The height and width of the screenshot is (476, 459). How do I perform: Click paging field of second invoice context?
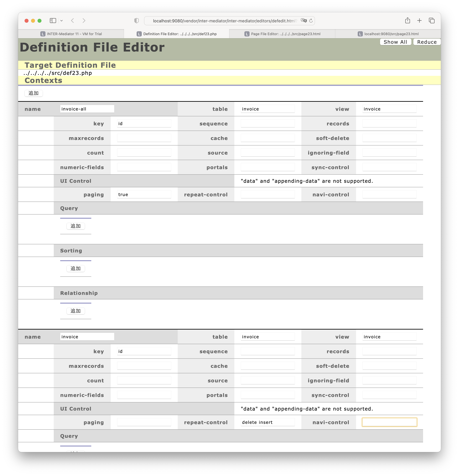coord(144,422)
